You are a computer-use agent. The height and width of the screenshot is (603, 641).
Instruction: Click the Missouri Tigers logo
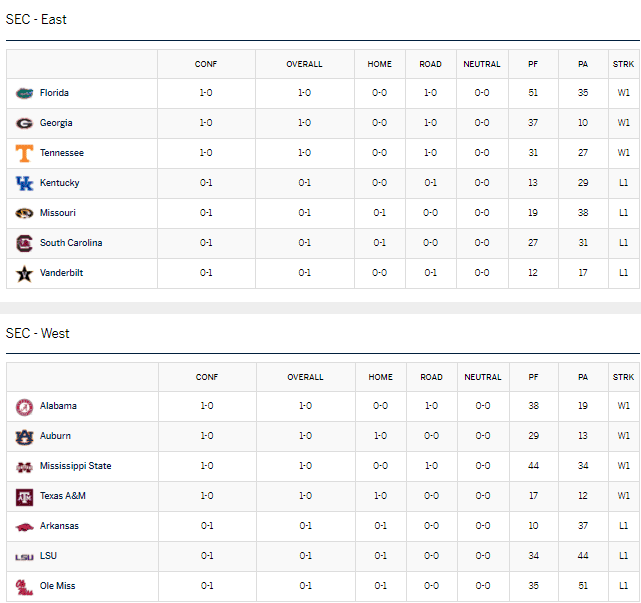(x=24, y=213)
